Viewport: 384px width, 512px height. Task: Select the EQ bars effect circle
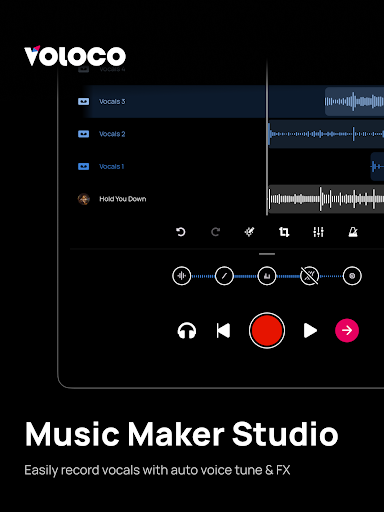click(x=267, y=276)
